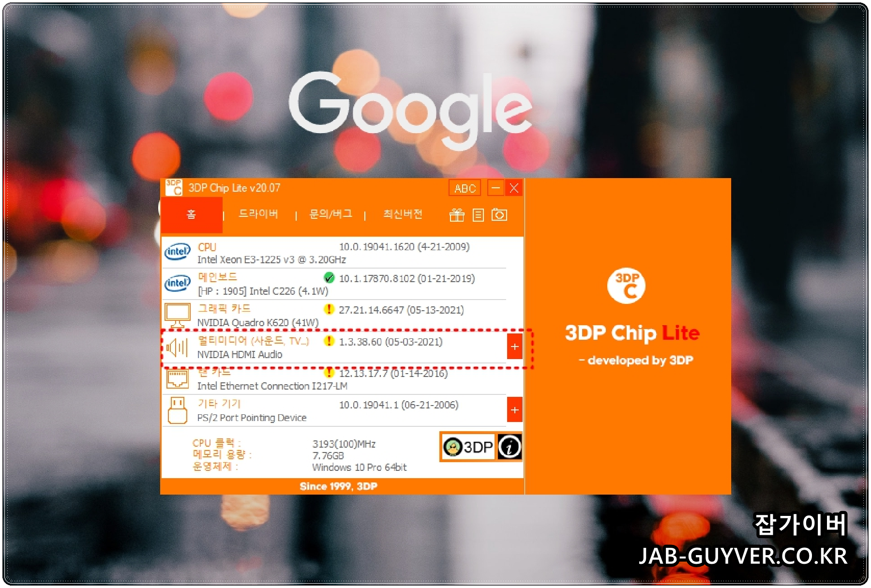Click the warning icon on LAN driver
The image size is (871, 588).
coord(329,373)
